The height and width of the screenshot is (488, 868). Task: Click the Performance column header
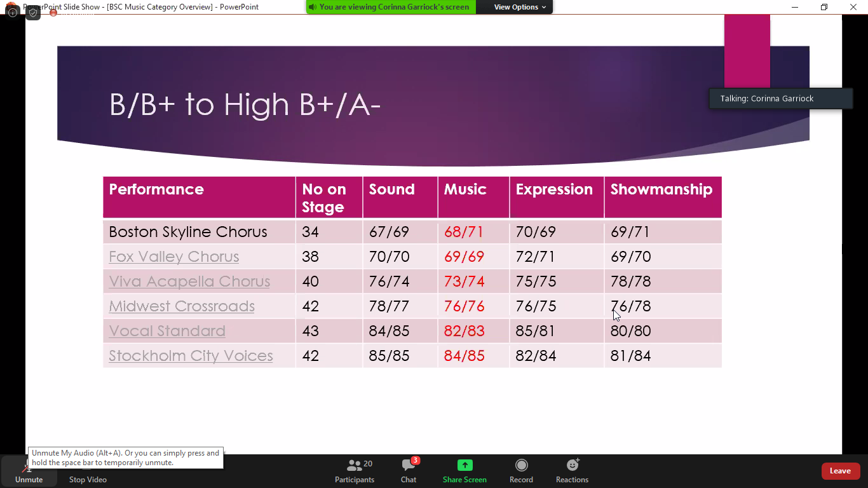199,198
